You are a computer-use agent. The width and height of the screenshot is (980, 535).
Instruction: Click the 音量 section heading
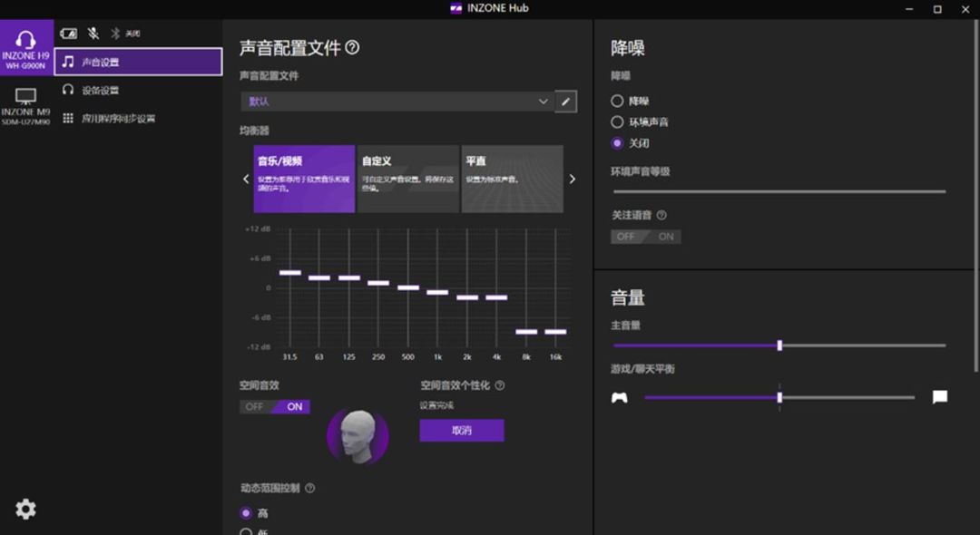[x=628, y=297]
